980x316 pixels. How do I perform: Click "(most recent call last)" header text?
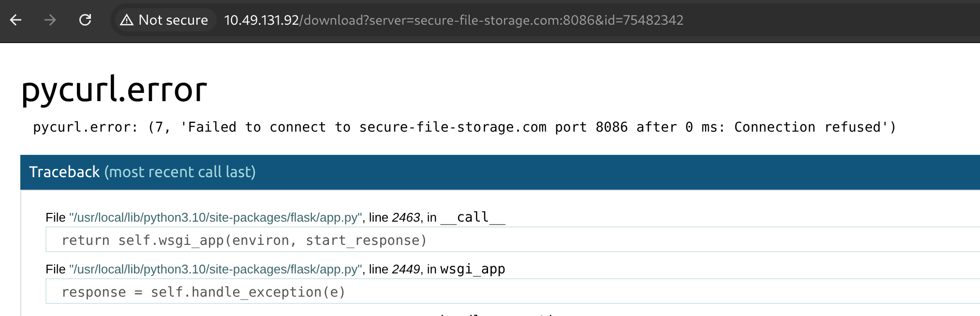coord(180,172)
